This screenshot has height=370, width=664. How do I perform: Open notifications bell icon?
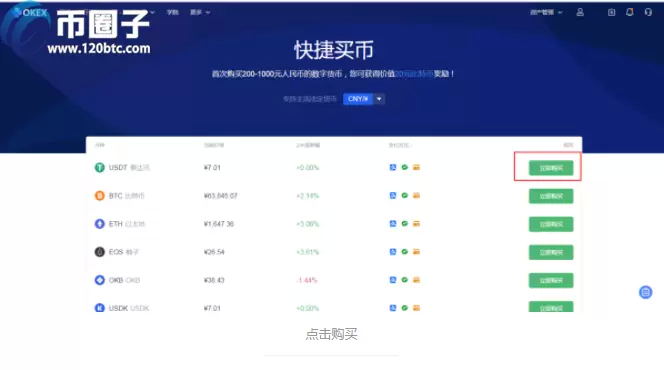630,12
